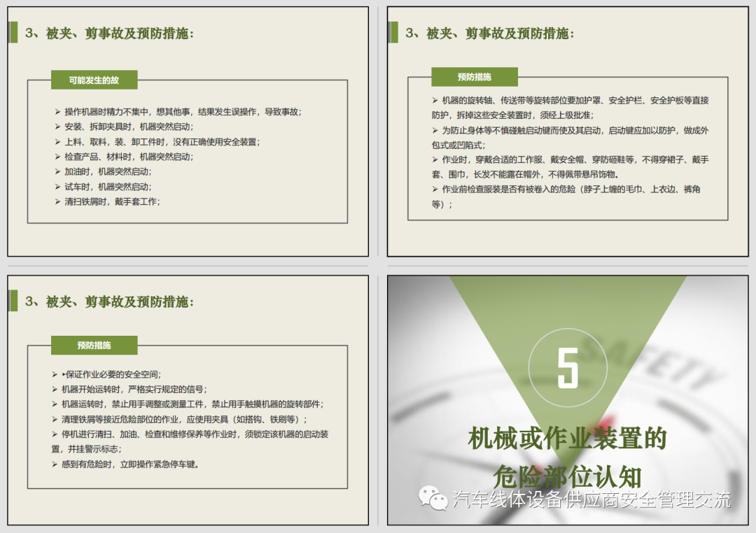Viewport: 756px width, 533px height.
Task: Select the bullet 停机进行清扫、加油、检查和维修保养
Action: pyautogui.click(x=190, y=441)
